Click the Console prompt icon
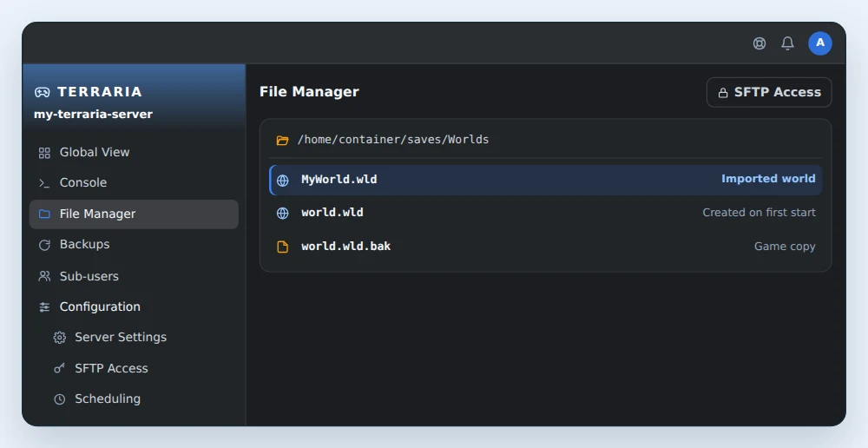Viewport: 868px width, 448px height. (44, 183)
